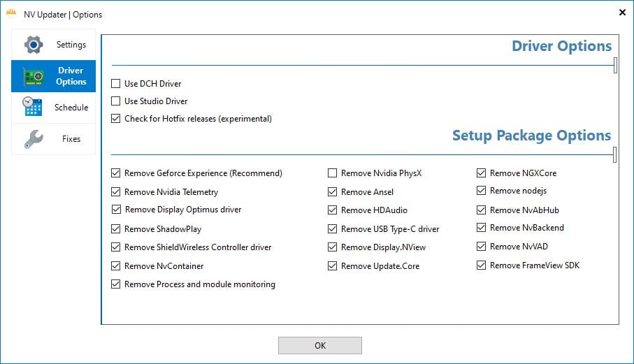634x364 pixels.
Task: Toggle Remove Display Optimus driver
Action: coord(116,210)
